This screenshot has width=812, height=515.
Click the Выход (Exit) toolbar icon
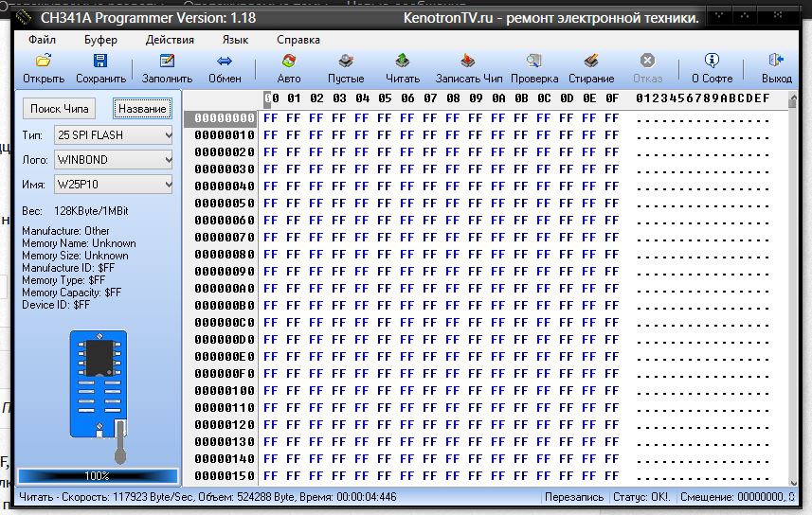point(777,62)
